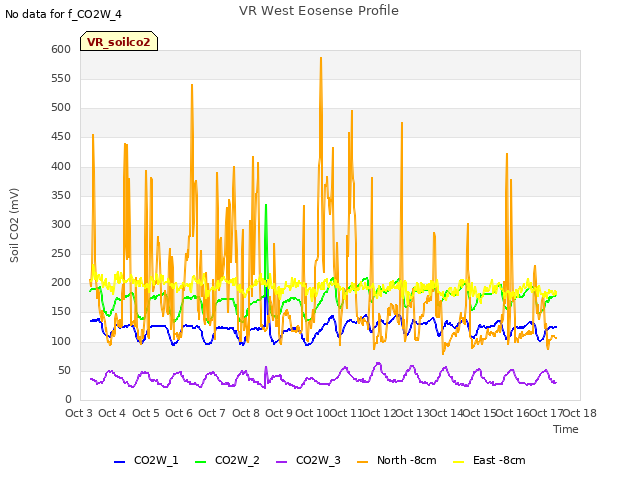Click the 400 y-axis tick label

point(61,167)
